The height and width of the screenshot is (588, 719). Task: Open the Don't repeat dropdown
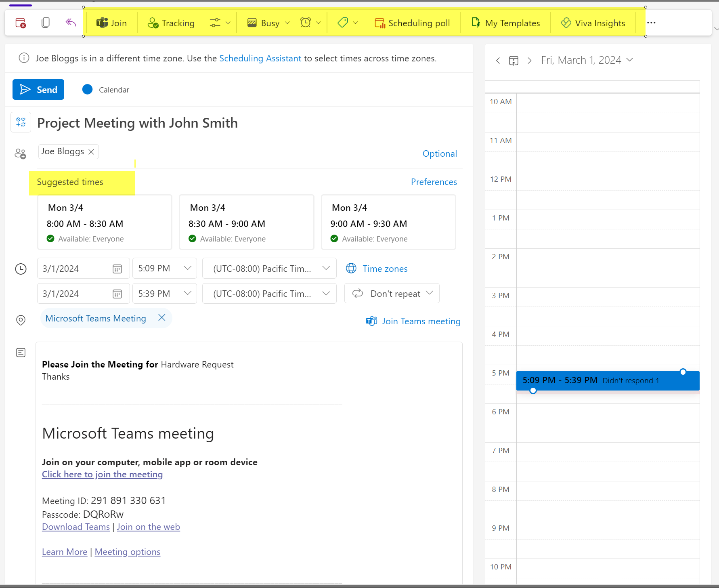click(392, 293)
